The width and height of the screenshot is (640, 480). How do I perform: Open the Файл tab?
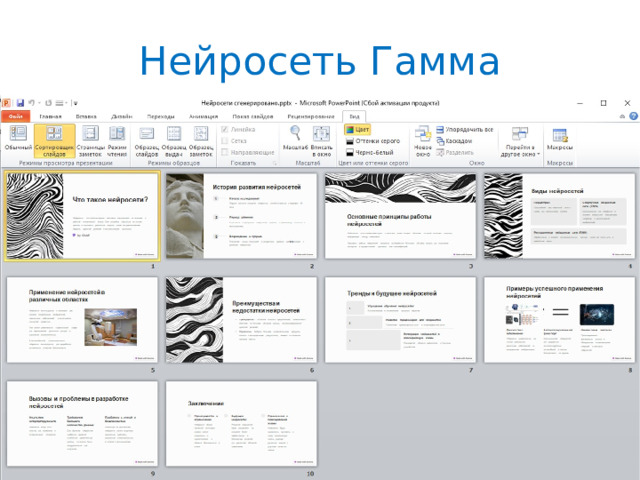coord(15,116)
